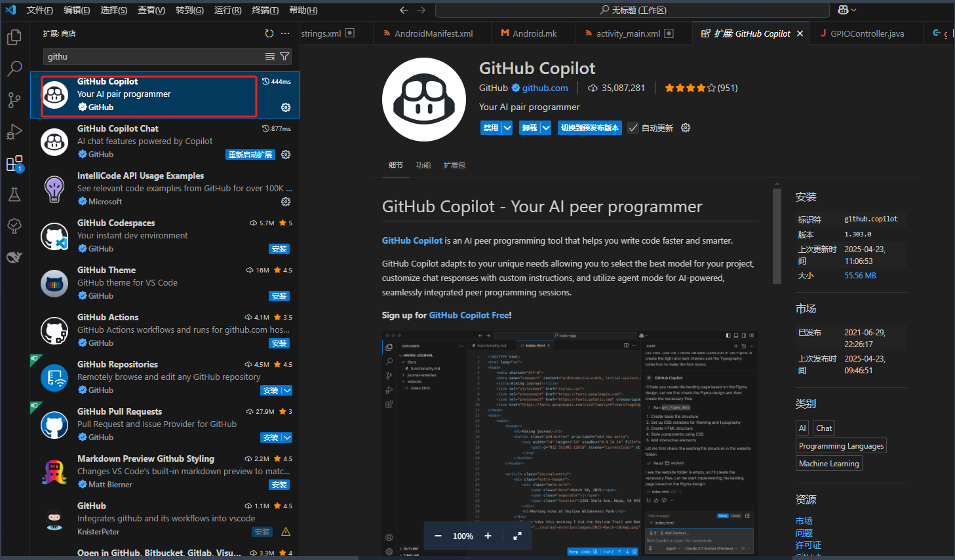Click the details pane vertical scrollbar
The height and width of the screenshot is (560, 955).
[x=777, y=237]
